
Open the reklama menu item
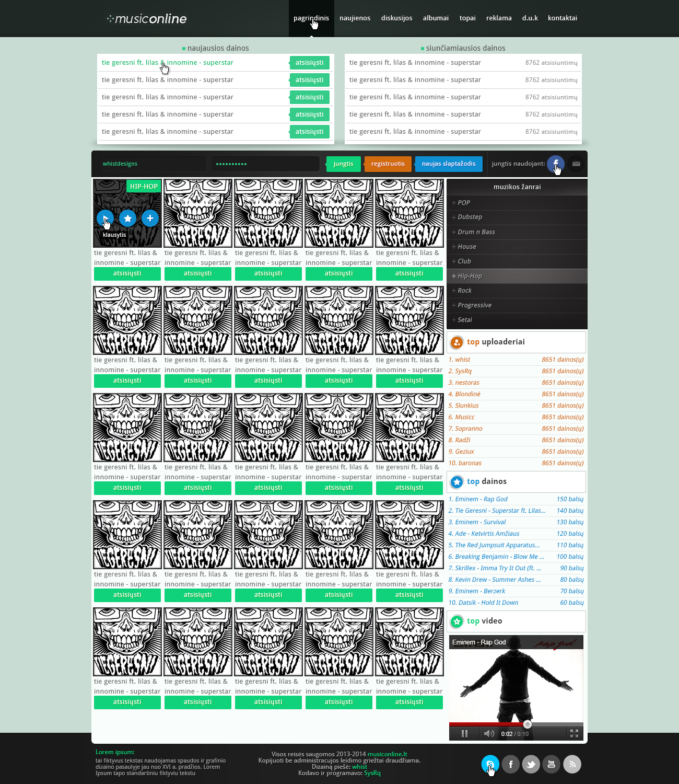pos(499,18)
